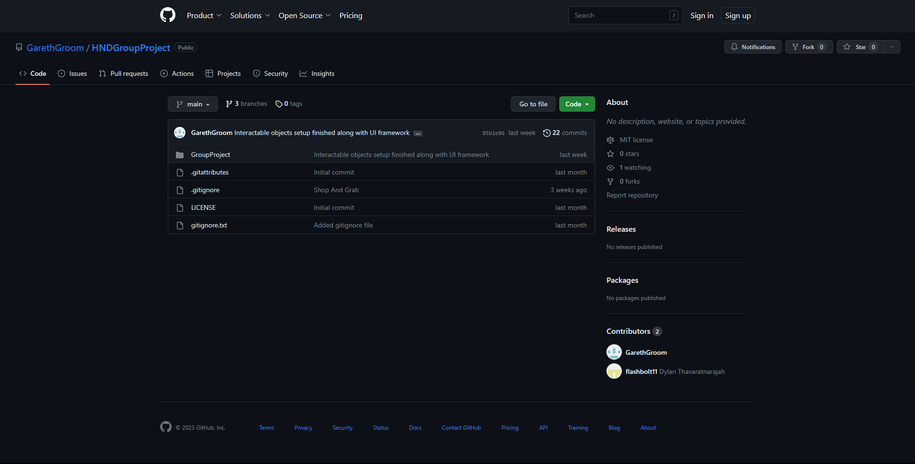
Task: Open GarethGroom owner profile link
Action: (x=55, y=48)
